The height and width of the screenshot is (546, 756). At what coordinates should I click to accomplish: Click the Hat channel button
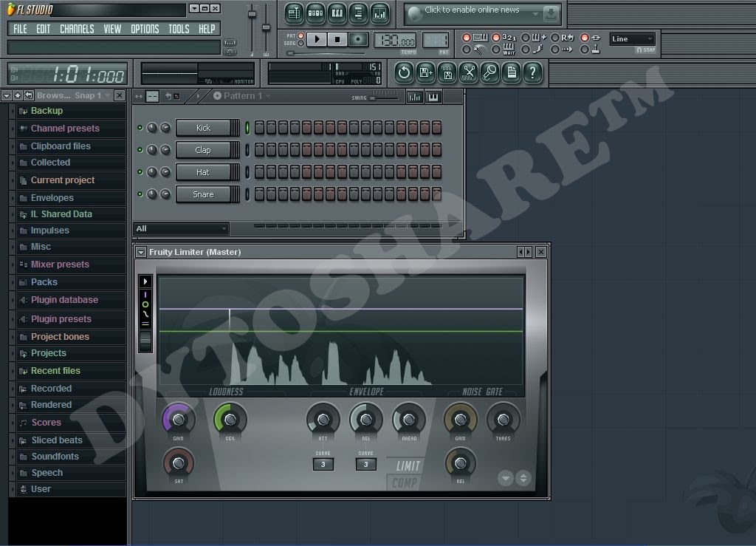click(x=204, y=172)
